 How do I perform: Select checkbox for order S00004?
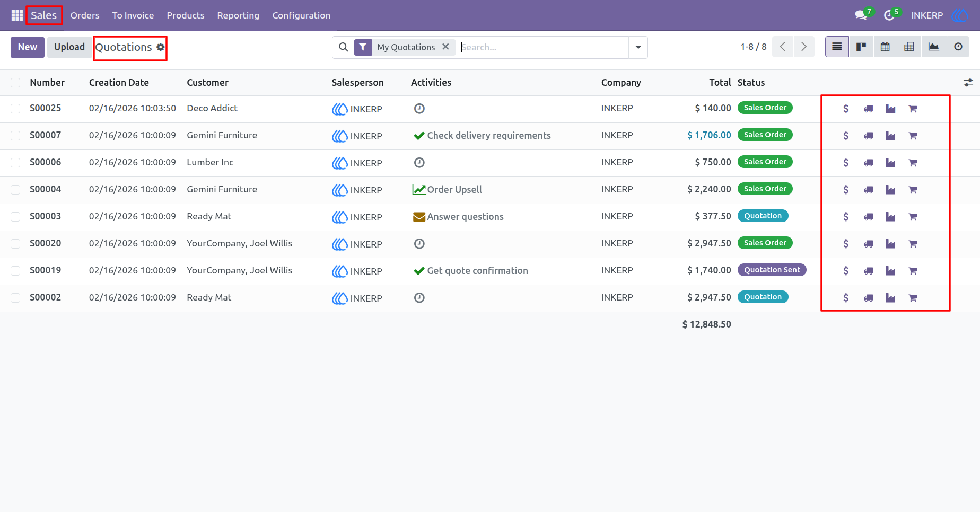(15, 190)
